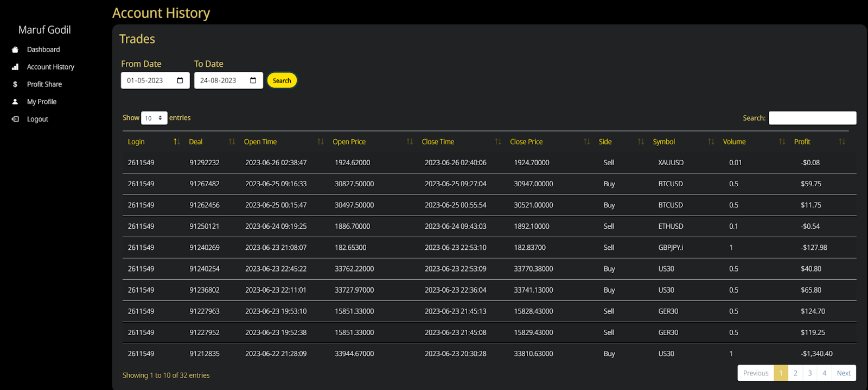Click the $124.70 profit value
Image resolution: width=868 pixels, height=390 pixels.
[x=813, y=311]
